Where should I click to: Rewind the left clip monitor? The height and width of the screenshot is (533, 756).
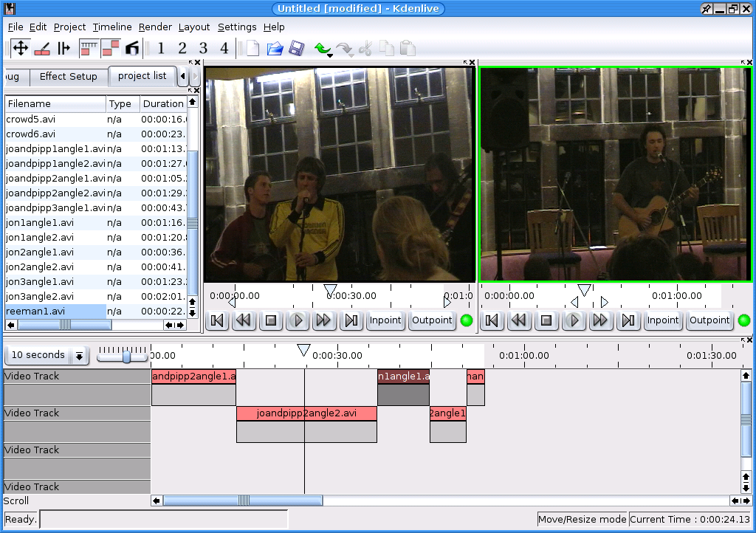pos(244,320)
